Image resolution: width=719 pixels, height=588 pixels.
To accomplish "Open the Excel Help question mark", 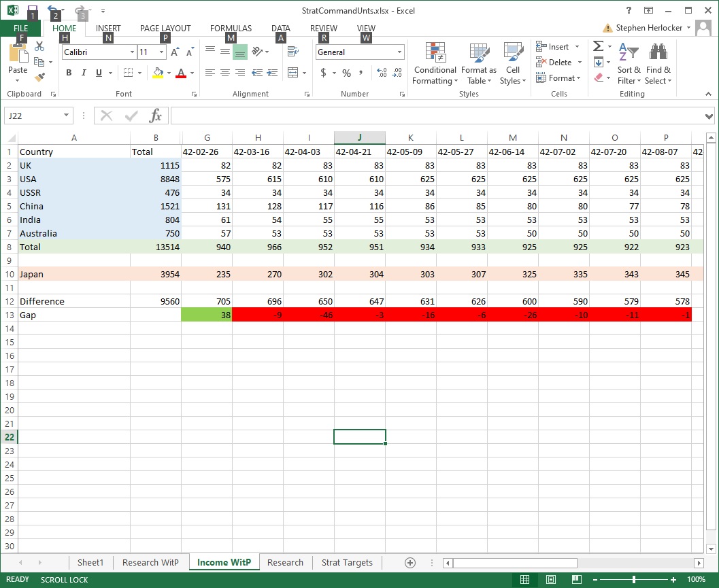I will click(629, 10).
